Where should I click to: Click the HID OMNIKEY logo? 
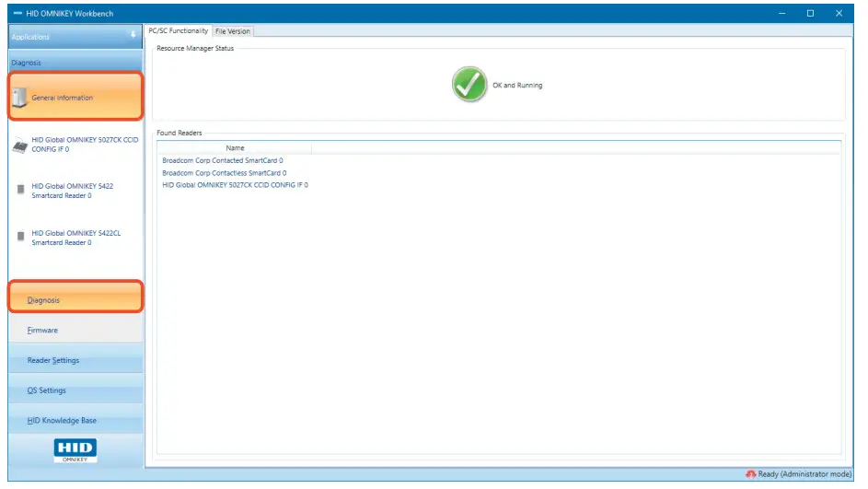(75, 450)
